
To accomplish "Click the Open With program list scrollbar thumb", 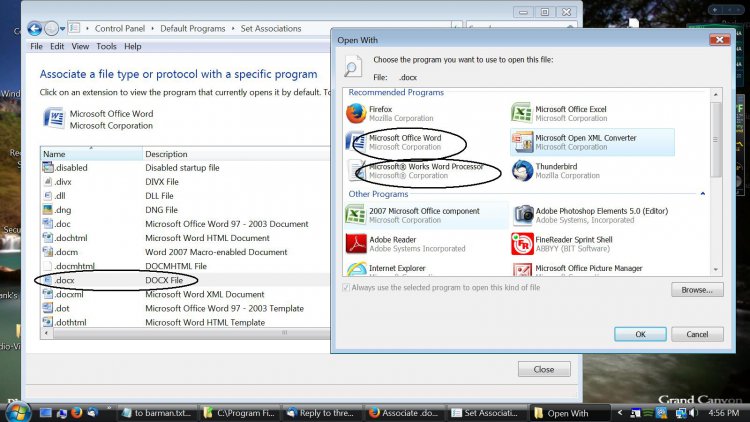I will 716,139.
